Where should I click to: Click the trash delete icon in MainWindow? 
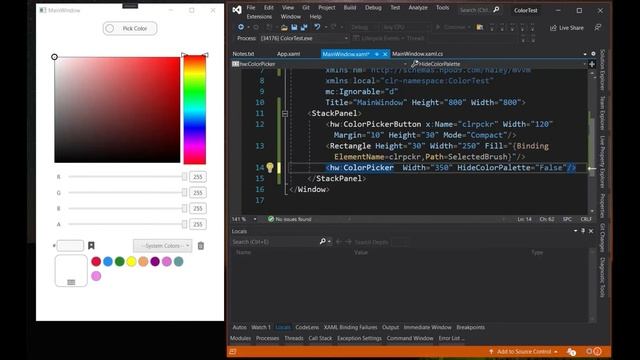click(x=201, y=246)
